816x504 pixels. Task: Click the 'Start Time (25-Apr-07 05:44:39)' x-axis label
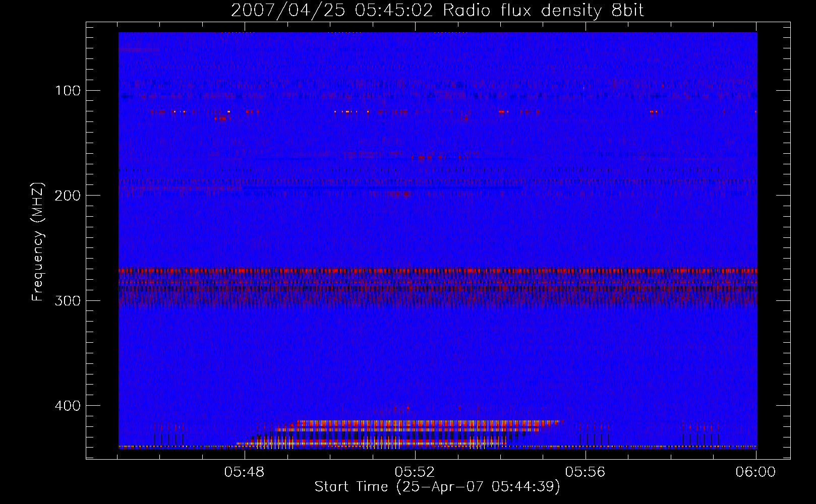pos(438,487)
